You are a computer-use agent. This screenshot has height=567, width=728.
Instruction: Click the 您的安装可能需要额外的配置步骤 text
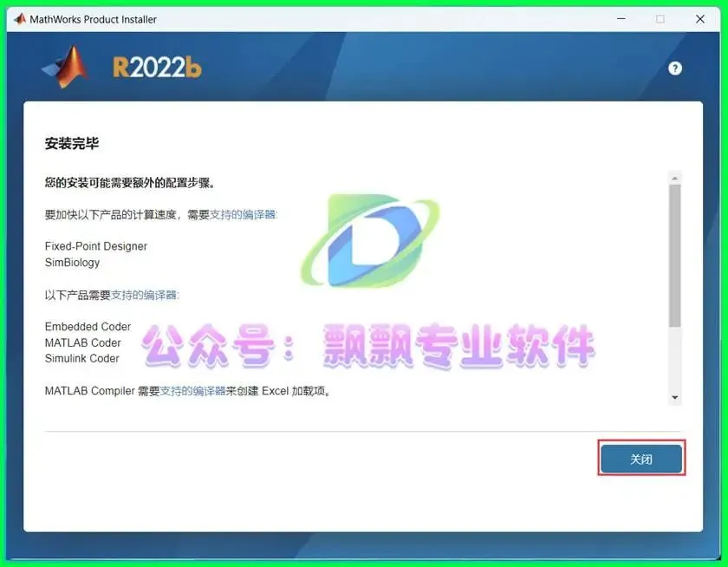130,183
